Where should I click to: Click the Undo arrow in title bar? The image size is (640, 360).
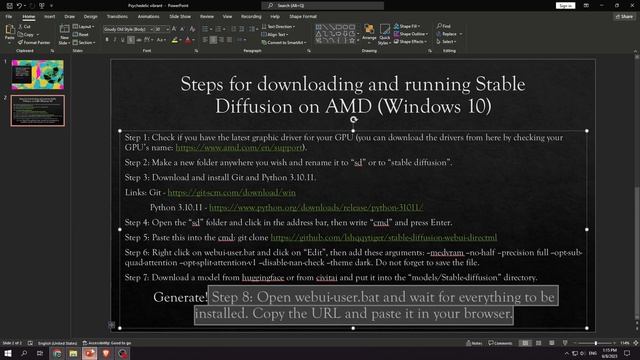(x=19, y=6)
